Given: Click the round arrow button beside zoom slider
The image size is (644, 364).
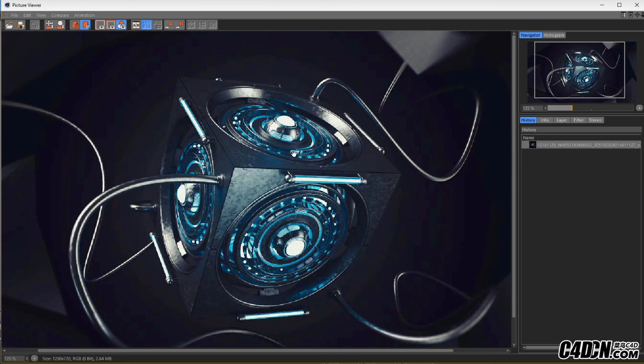Looking at the screenshot, I should 639,108.
